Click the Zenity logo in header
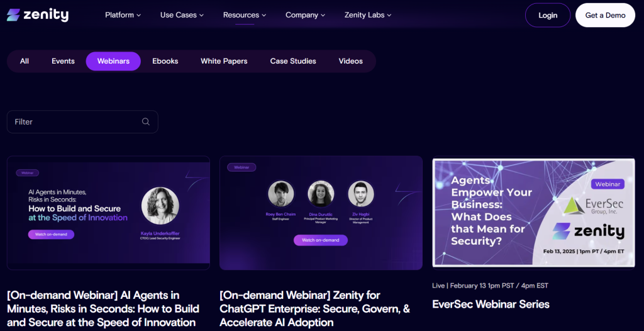644x331 pixels. point(38,15)
